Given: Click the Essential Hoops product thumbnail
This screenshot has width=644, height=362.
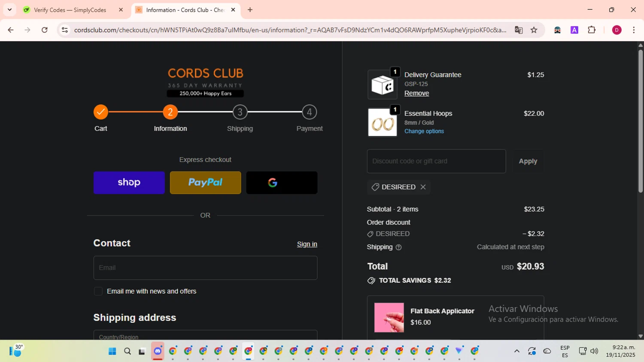Looking at the screenshot, I should (382, 122).
